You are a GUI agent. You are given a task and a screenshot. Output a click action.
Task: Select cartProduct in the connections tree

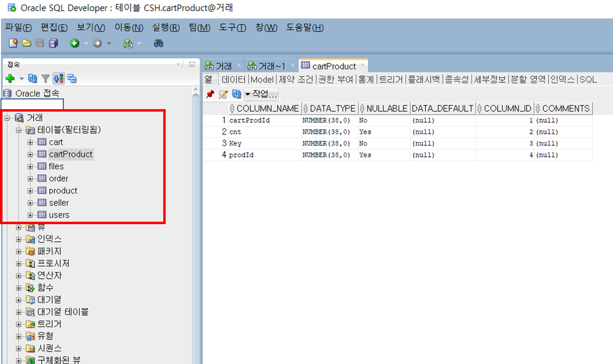[x=71, y=154]
